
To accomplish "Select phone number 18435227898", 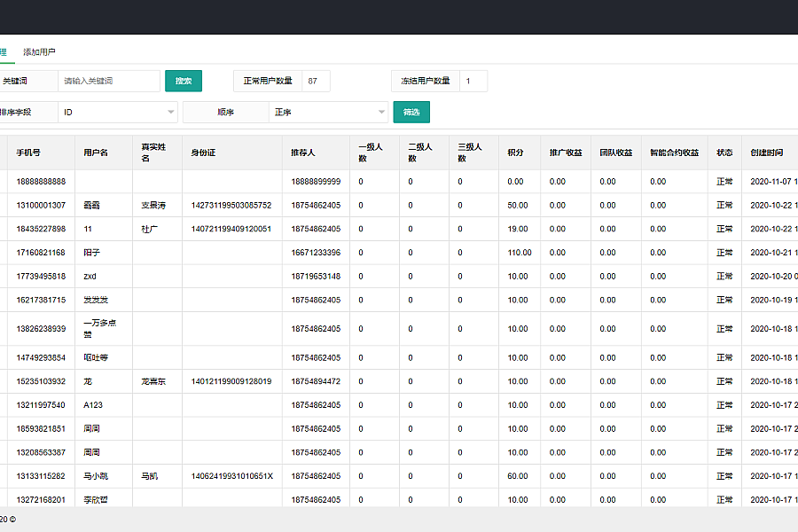I will pyautogui.click(x=41, y=229).
